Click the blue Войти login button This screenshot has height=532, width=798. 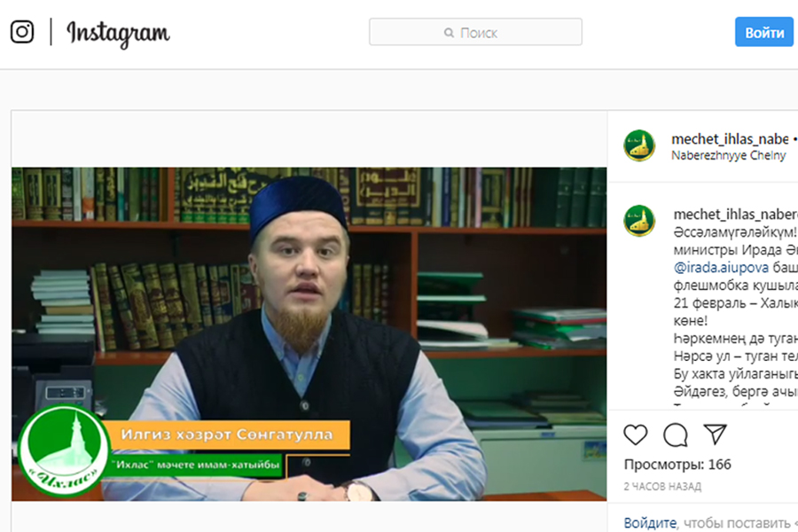[x=764, y=32]
